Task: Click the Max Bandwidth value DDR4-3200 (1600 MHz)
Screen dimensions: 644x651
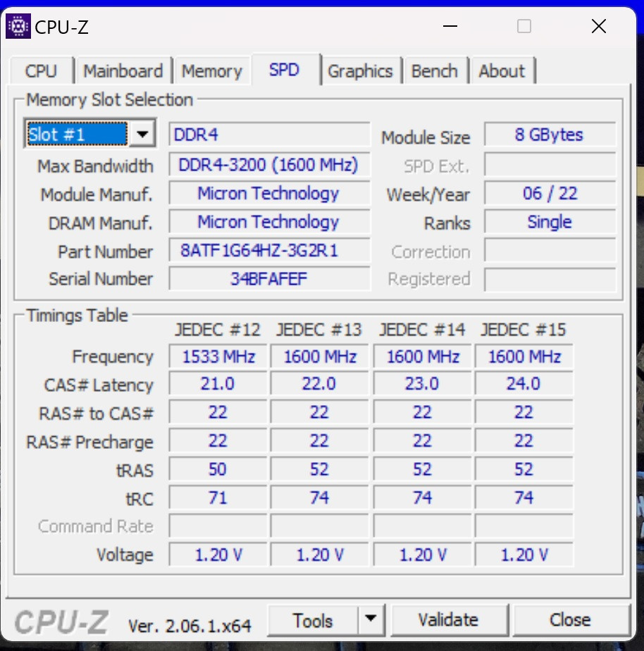Action: coord(269,164)
